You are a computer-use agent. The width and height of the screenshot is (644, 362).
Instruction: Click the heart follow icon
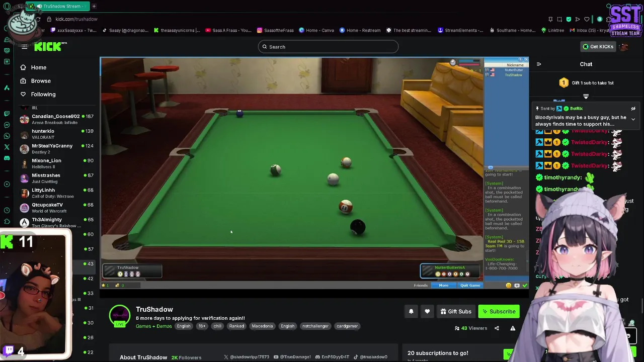(427, 312)
